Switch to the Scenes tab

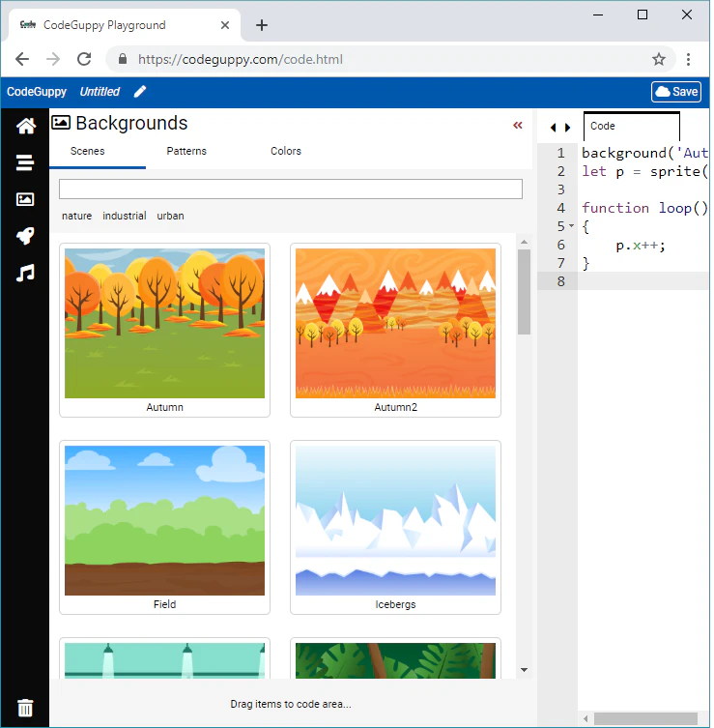(x=88, y=151)
